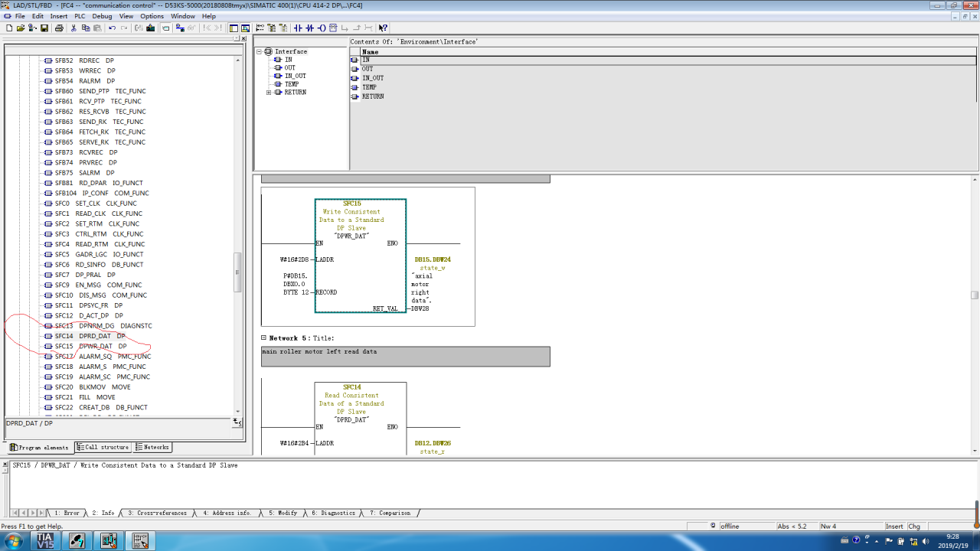Click the Cut scissors icon
Screen dimensions: 980x551
coord(73,28)
